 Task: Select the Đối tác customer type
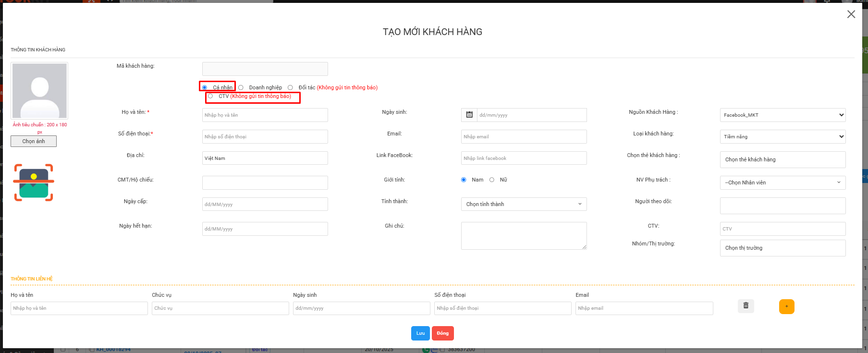point(290,87)
